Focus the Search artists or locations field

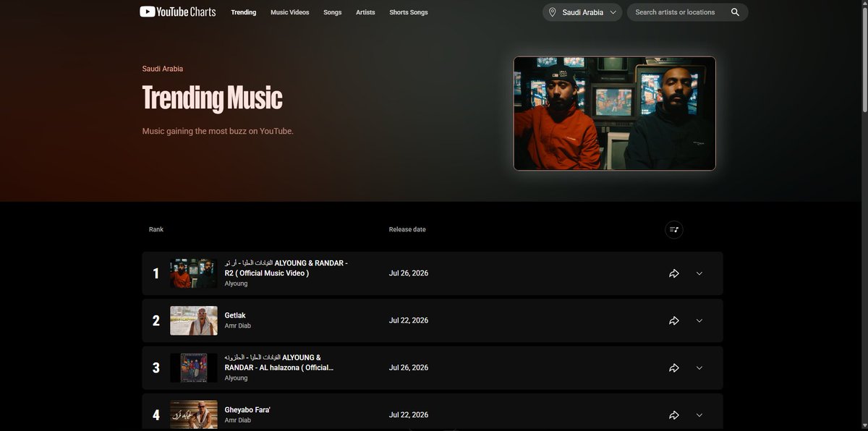(x=687, y=12)
